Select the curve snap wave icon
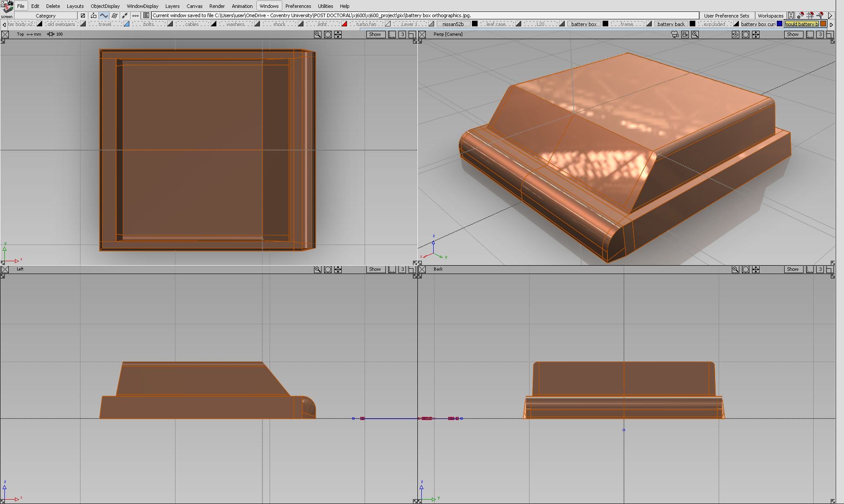 click(x=104, y=15)
